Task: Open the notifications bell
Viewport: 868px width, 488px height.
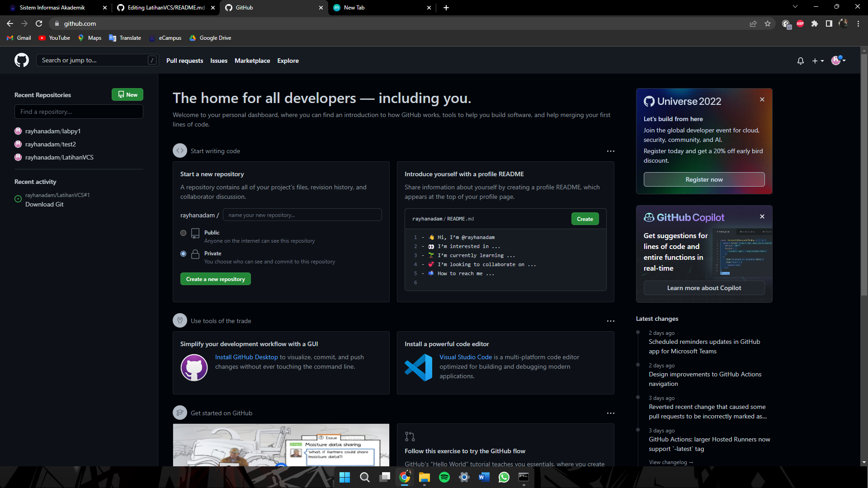Action: click(801, 61)
